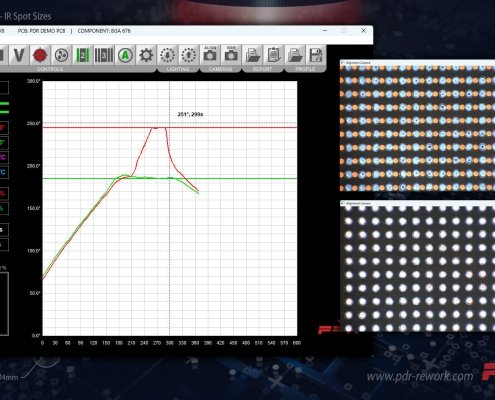
Task: Select the 2-zone heater icon
Action: click(82, 55)
